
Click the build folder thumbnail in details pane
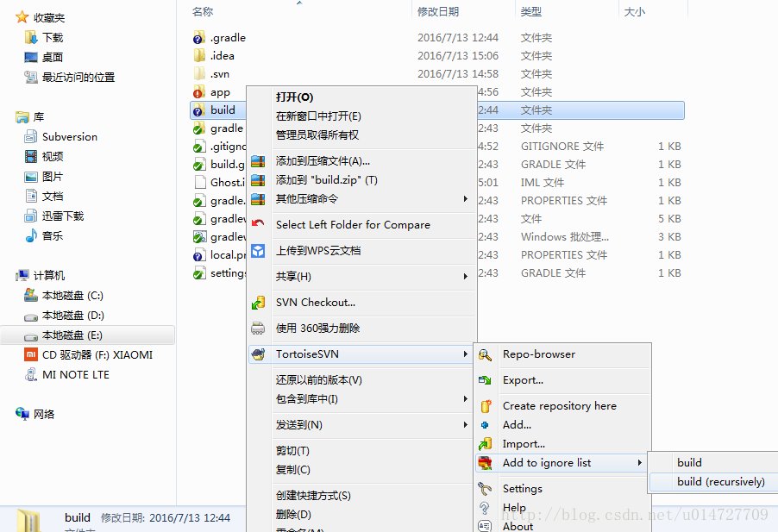[30, 521]
